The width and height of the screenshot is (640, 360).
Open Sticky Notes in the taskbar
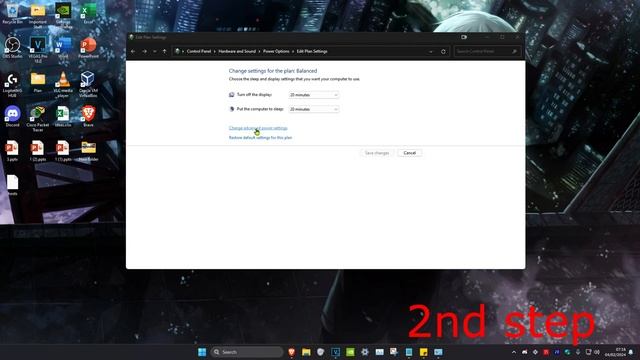(424, 352)
